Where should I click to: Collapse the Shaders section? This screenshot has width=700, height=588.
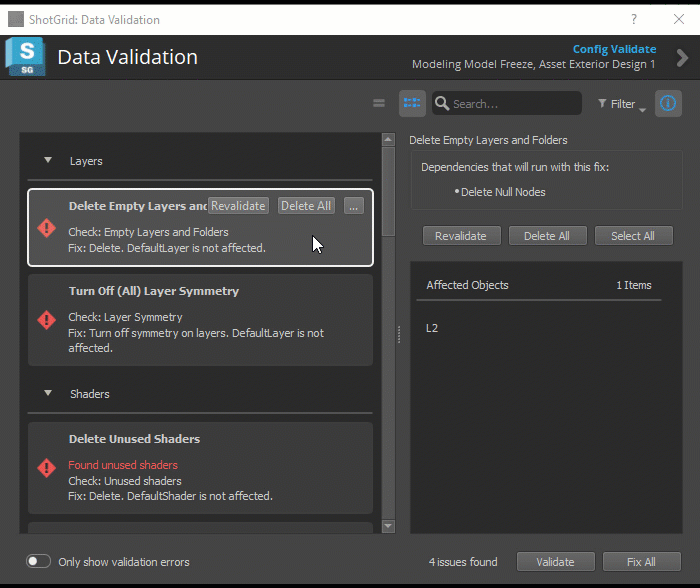pos(48,394)
